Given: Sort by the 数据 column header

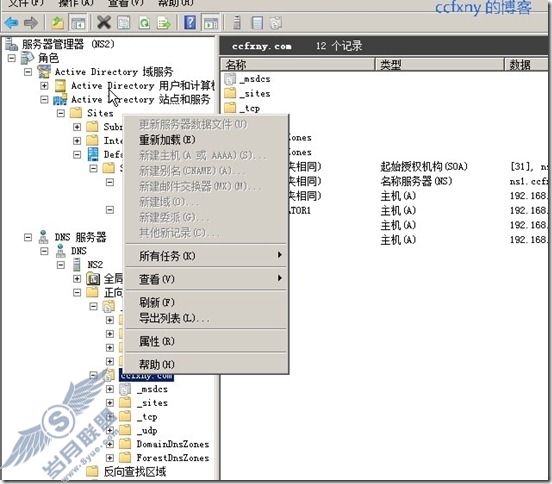Looking at the screenshot, I should (527, 65).
